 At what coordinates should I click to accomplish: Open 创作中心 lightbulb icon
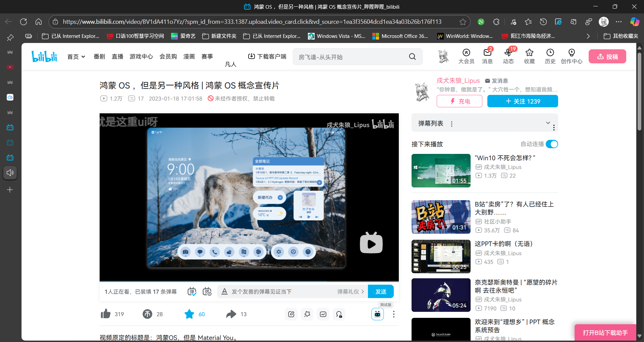[x=572, y=56]
